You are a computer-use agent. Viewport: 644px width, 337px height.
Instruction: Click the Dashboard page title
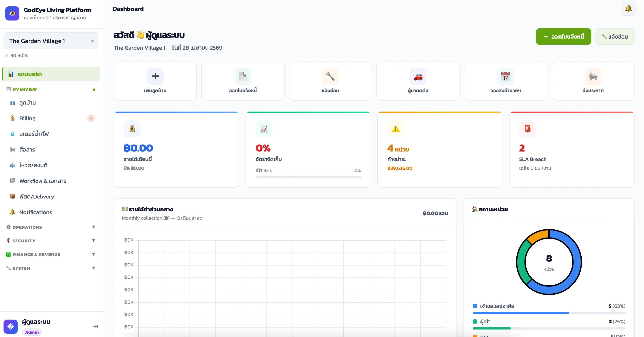tap(128, 9)
